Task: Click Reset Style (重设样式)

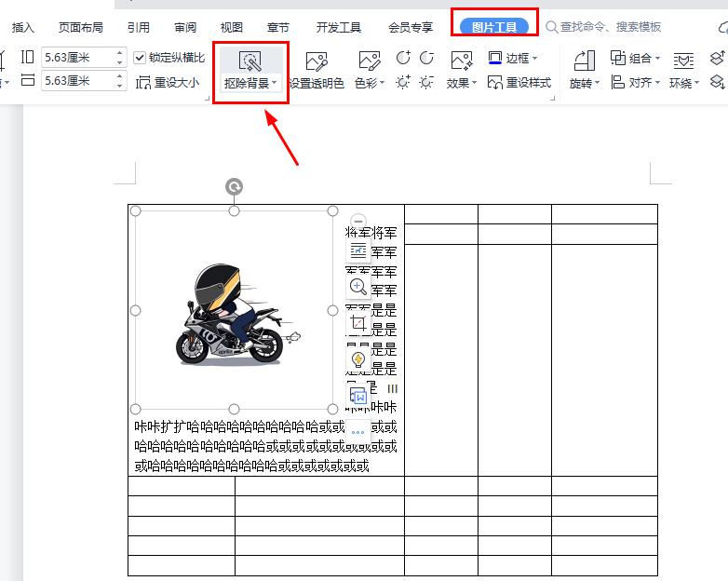Action: [519, 83]
